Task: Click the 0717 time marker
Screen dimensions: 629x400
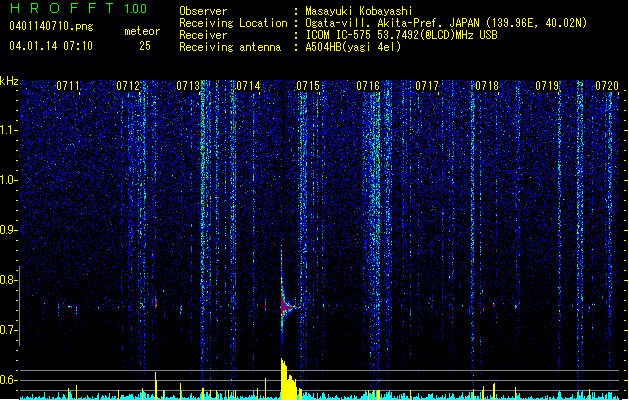Action: 427,86
